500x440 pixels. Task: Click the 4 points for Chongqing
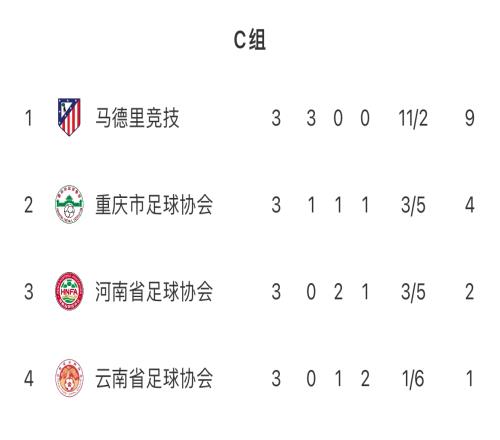[x=470, y=205]
